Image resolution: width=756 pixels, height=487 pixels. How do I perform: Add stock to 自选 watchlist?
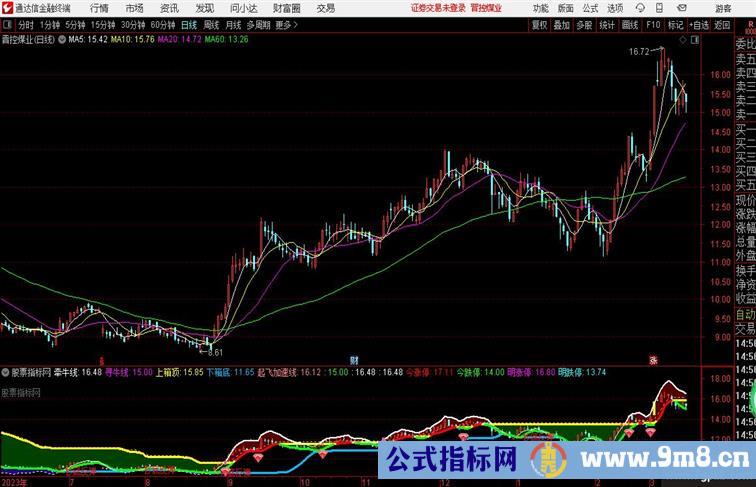(699, 25)
